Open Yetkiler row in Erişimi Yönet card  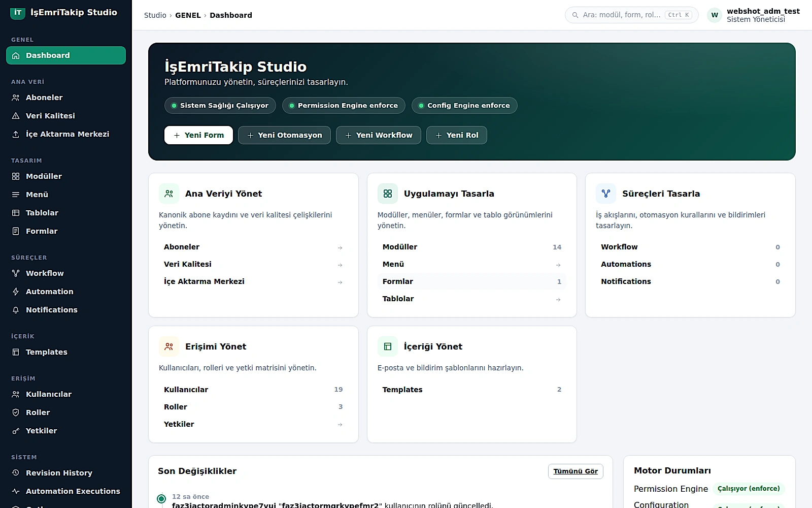click(x=253, y=424)
